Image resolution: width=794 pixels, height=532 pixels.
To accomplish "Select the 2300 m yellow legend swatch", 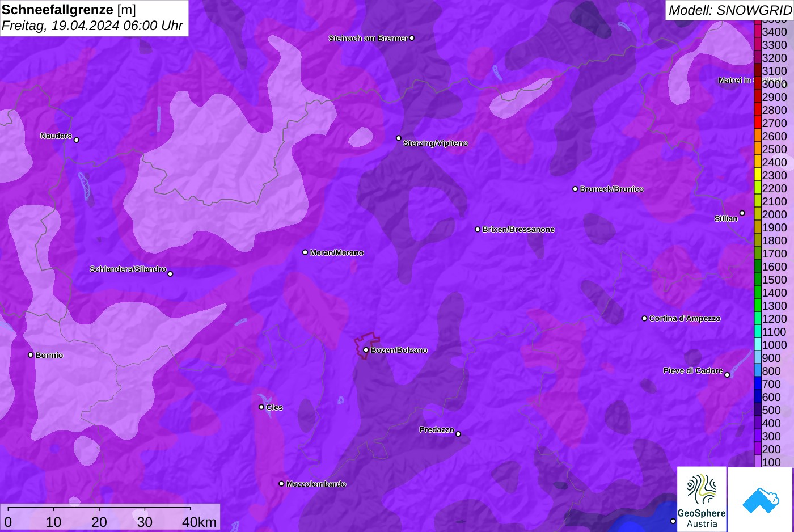I will pyautogui.click(x=758, y=175).
